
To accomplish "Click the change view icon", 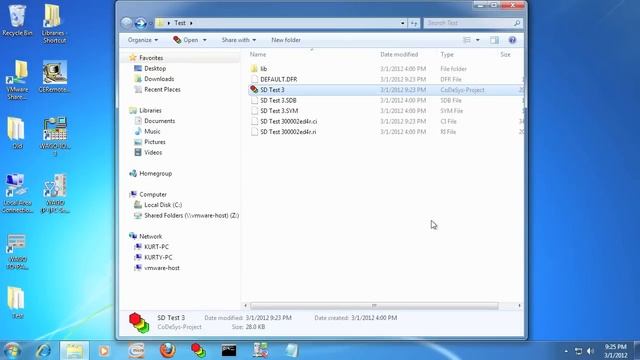I will (x=467, y=40).
